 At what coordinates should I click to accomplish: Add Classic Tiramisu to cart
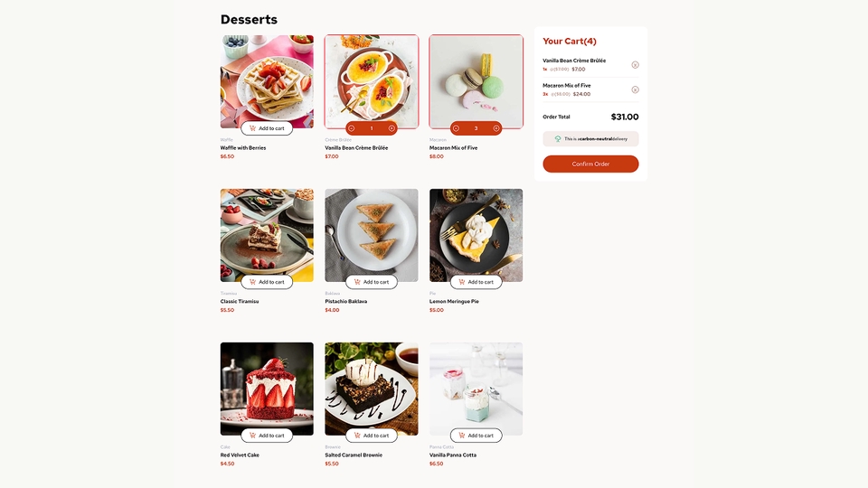click(267, 282)
